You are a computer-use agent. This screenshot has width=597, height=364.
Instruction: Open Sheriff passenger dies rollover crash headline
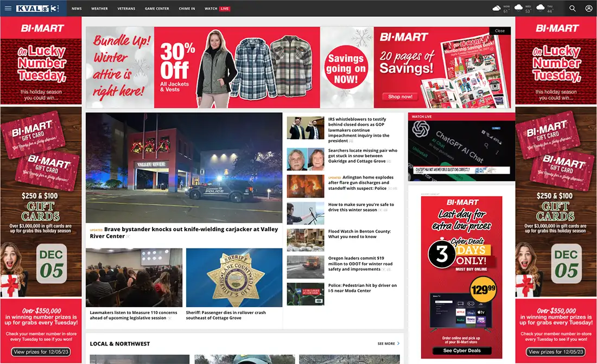[x=226, y=315]
